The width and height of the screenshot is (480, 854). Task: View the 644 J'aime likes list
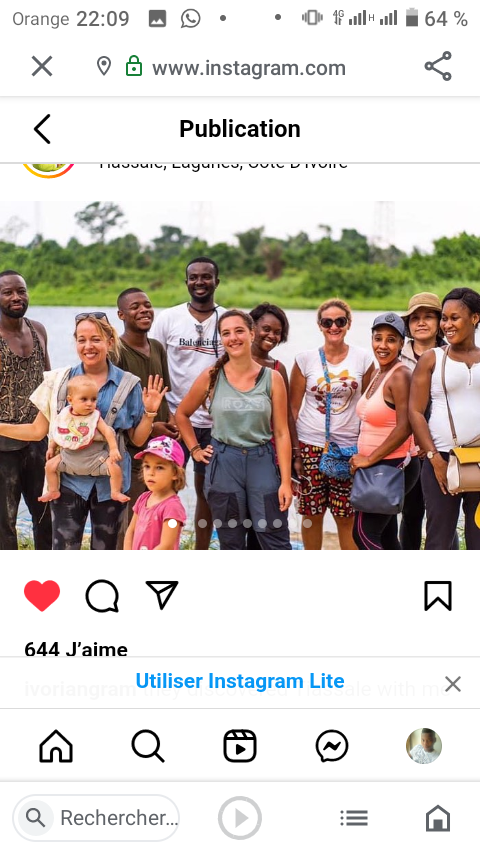(x=76, y=649)
